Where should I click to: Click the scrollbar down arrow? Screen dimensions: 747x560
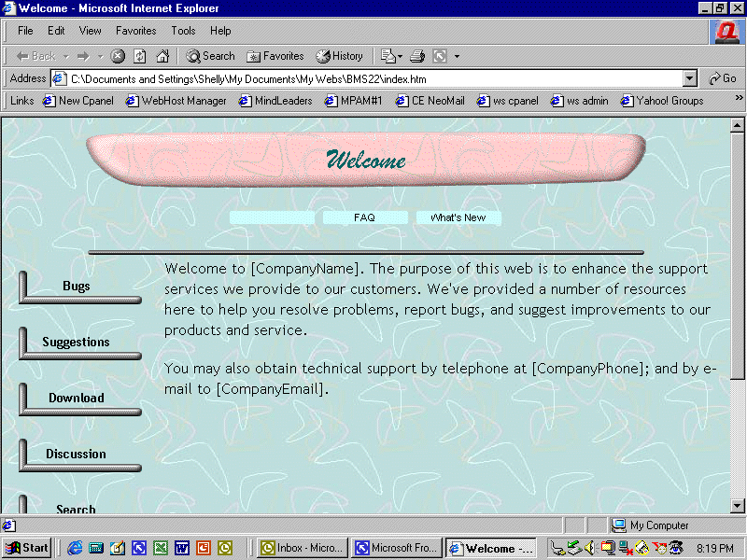click(737, 506)
